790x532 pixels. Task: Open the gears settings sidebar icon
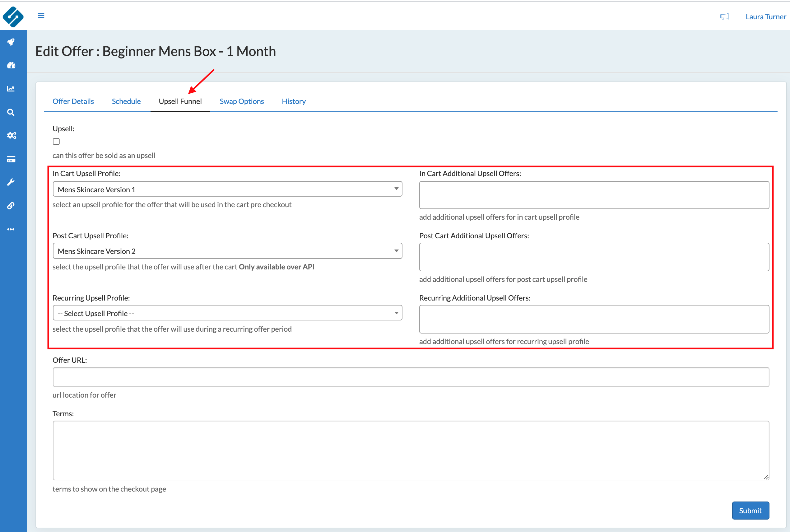[x=11, y=136]
